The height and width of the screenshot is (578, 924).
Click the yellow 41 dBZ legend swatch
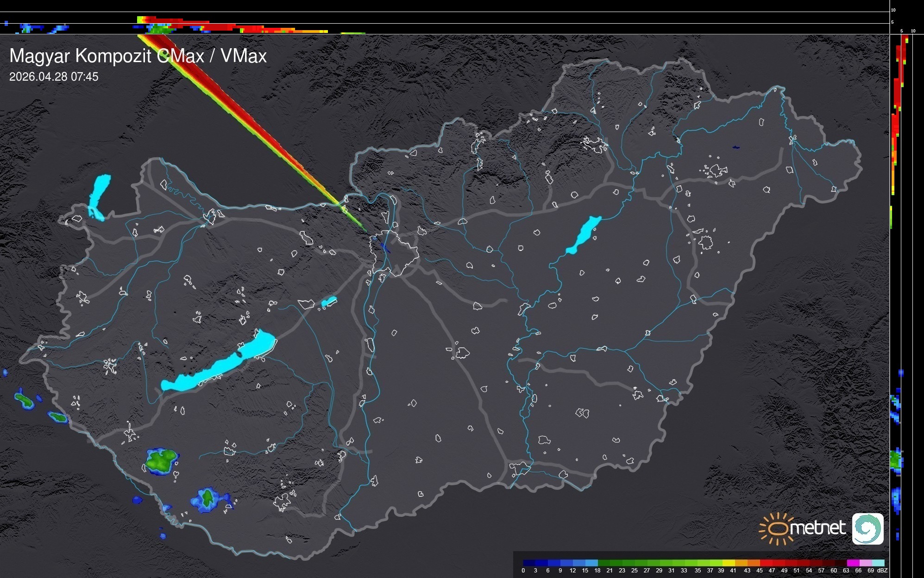click(729, 563)
